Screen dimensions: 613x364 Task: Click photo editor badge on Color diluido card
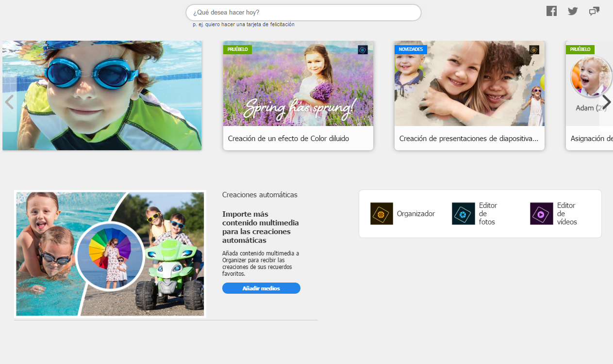pos(363,50)
